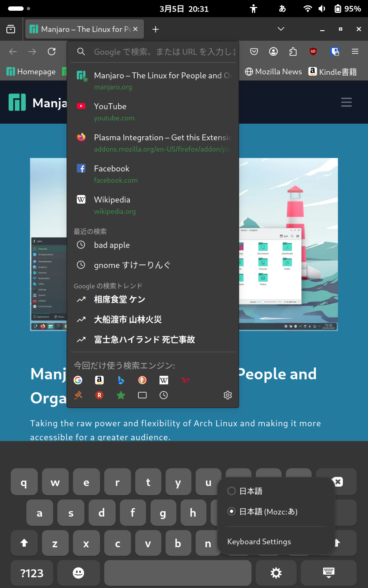
Task: Search history using clock icon
Action: click(164, 395)
